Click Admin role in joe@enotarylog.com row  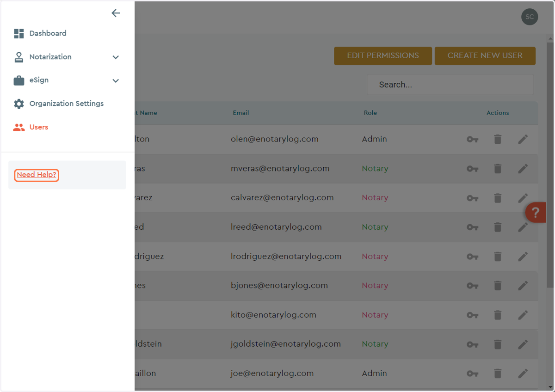pyautogui.click(x=375, y=374)
